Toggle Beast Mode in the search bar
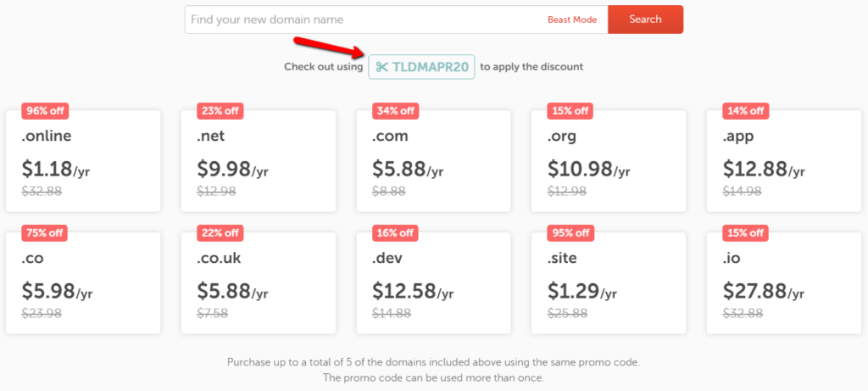 pyautogui.click(x=572, y=20)
